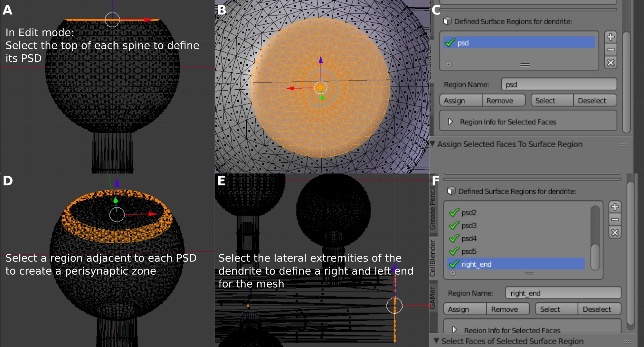Expand Region Info for Selected Faces in panel C
The height and width of the screenshot is (347, 644).
450,122
